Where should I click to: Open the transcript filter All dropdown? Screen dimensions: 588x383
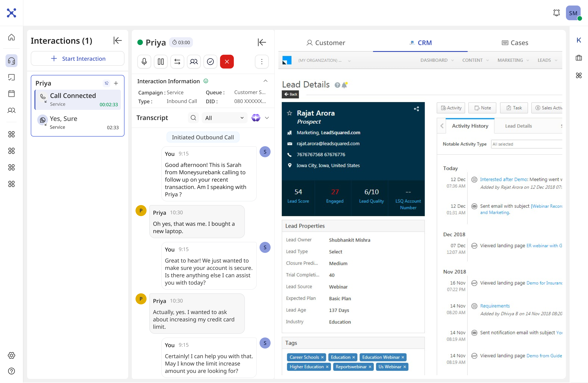point(224,118)
